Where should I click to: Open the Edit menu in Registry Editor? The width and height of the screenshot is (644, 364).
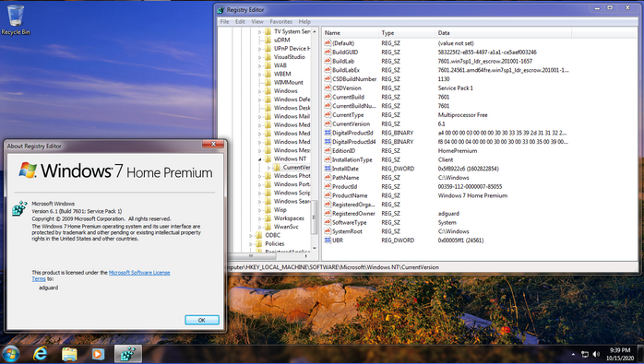[x=240, y=22]
